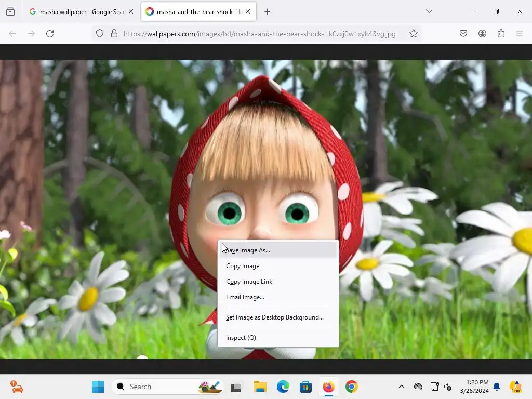
Task: Click the Firefox taskbar icon
Action: click(x=328, y=387)
